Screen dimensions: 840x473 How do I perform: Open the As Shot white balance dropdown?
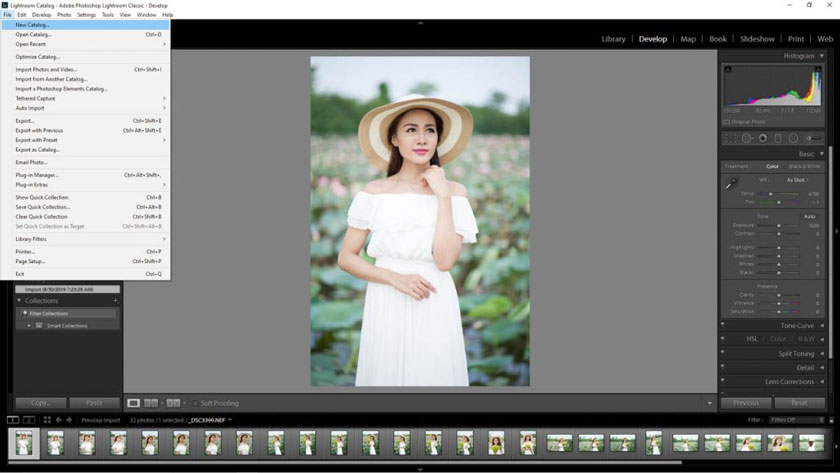pyautogui.click(x=797, y=180)
